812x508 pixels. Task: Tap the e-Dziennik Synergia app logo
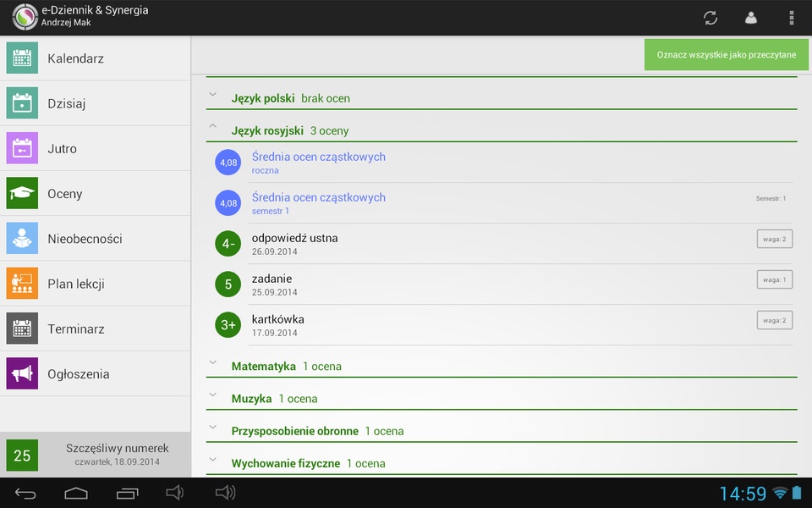tap(25, 17)
